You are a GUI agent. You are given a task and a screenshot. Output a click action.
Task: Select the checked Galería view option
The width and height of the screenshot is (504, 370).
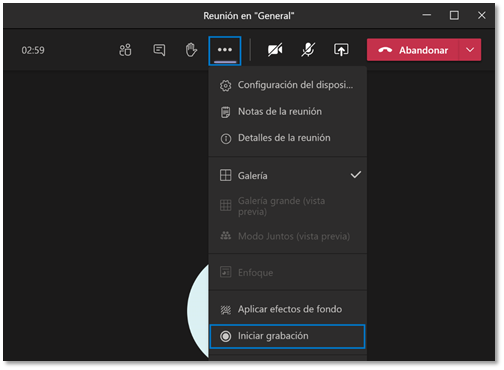pos(288,175)
